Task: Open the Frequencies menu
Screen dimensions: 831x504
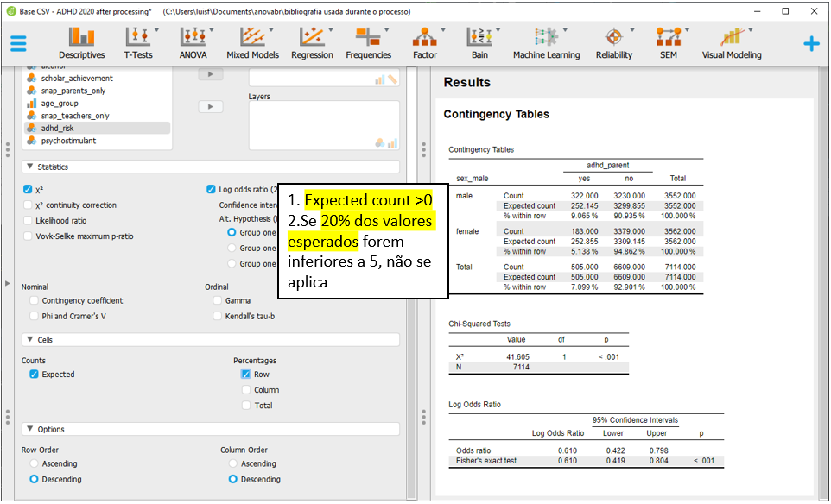Action: pyautogui.click(x=368, y=43)
